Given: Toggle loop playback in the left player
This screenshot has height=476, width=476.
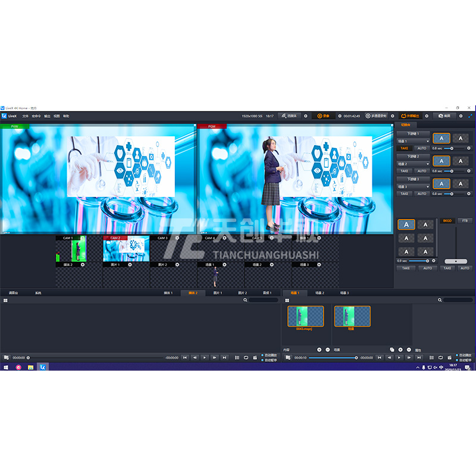Looking at the screenshot, I should 246,358.
